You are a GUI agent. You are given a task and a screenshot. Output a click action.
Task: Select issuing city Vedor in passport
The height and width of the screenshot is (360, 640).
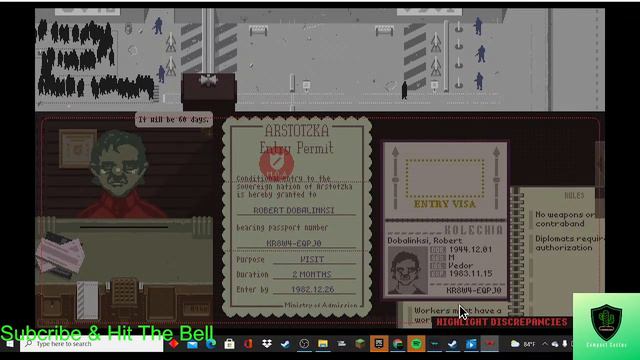(x=460, y=265)
